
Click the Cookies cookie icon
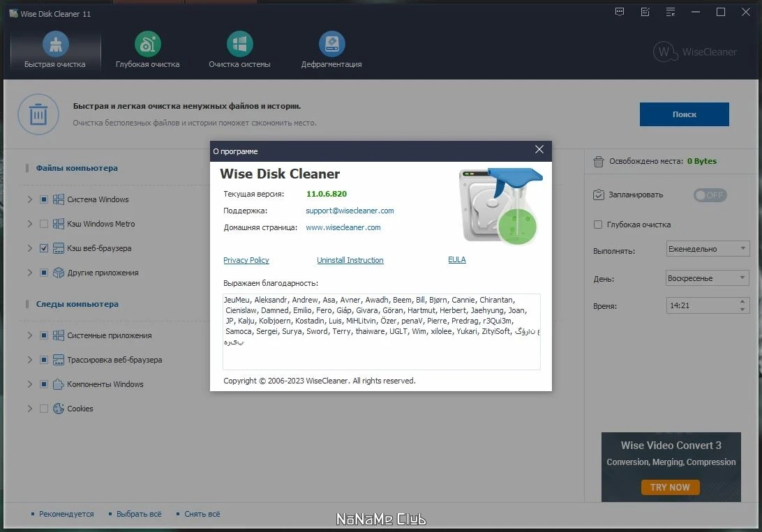[x=59, y=408]
